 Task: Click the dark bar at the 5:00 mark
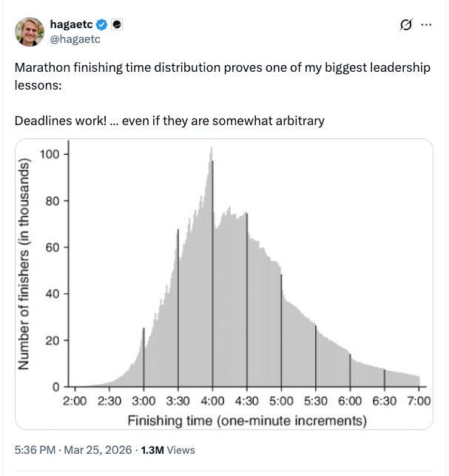(x=281, y=331)
